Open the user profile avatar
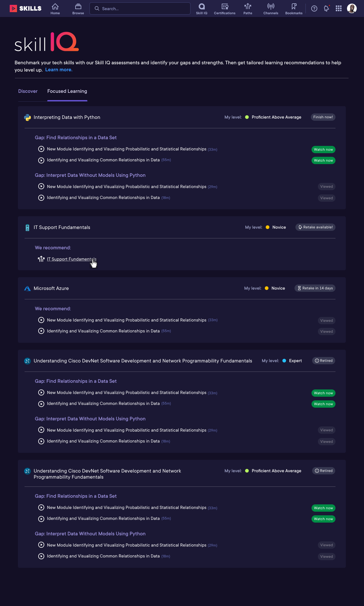This screenshot has width=364, height=606. 352,8
